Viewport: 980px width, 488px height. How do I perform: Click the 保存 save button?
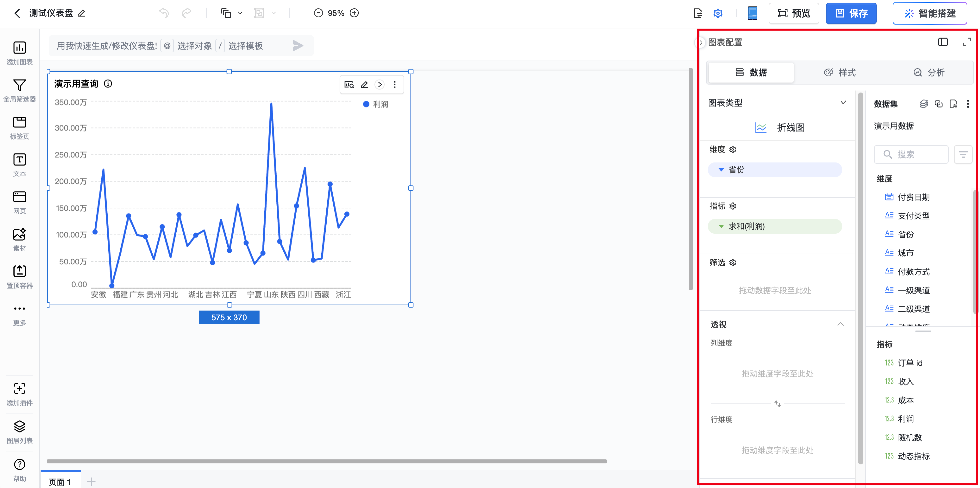851,14
